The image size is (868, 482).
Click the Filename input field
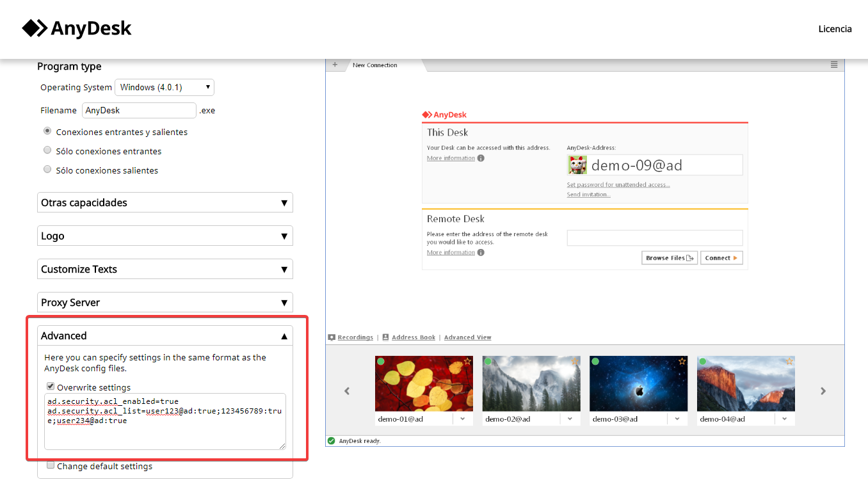pos(139,110)
